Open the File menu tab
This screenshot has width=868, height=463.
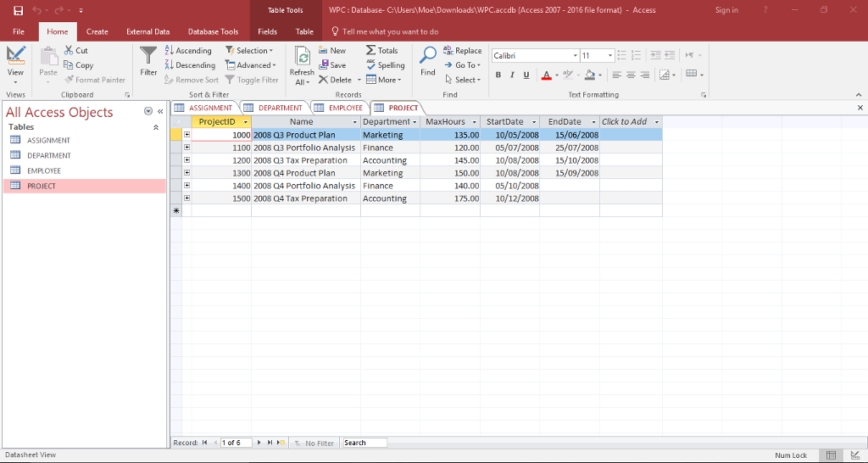click(19, 31)
